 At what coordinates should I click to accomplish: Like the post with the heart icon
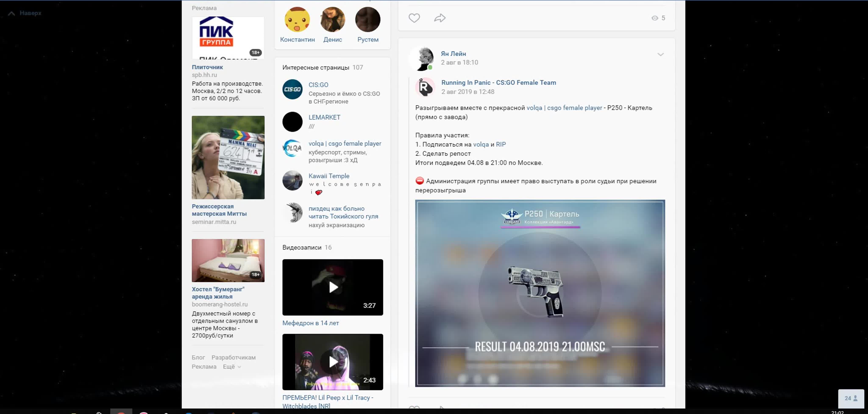click(x=414, y=18)
